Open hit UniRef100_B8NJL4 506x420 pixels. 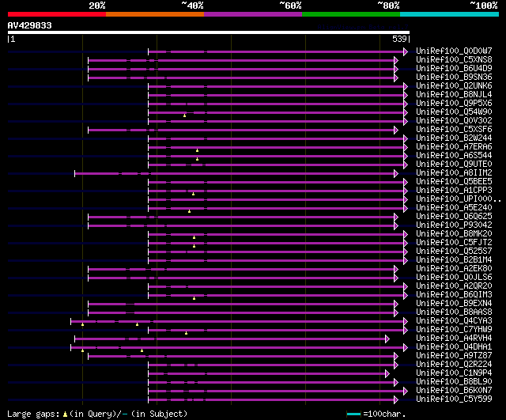[454, 95]
